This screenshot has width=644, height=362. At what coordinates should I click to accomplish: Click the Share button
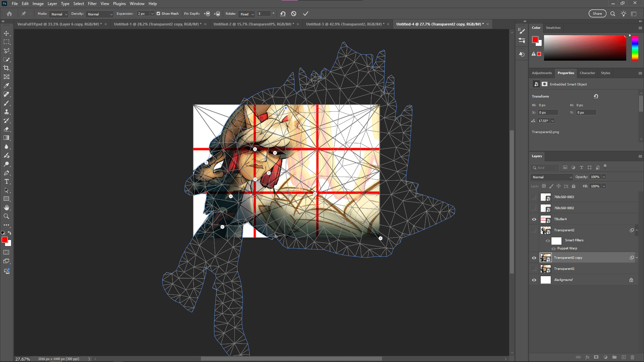tap(597, 13)
